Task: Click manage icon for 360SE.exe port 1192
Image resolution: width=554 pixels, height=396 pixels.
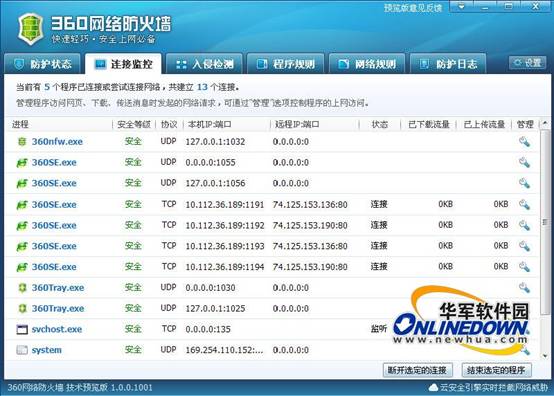Action: pos(524,225)
